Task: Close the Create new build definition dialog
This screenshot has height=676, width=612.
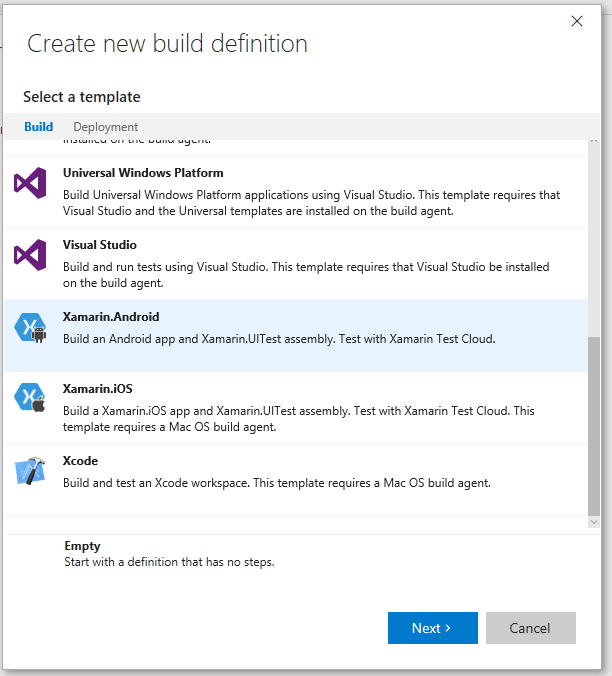Action: click(x=577, y=21)
